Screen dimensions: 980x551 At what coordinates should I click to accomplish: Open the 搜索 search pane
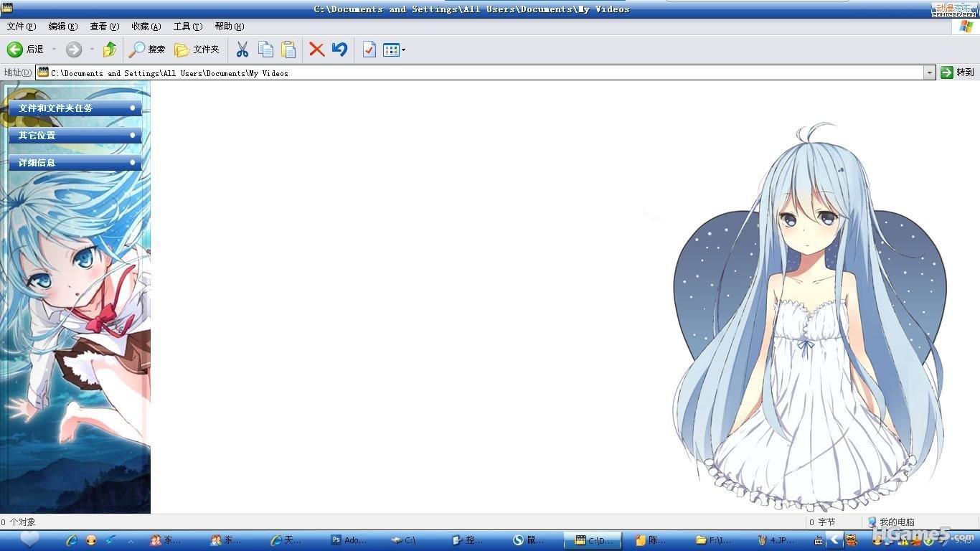(147, 50)
